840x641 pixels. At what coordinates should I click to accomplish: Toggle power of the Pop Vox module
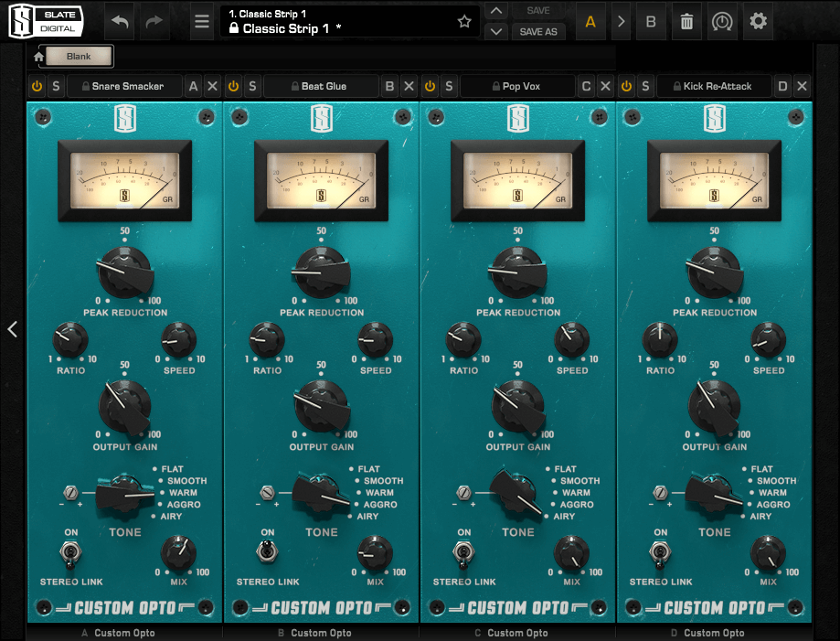tap(431, 86)
